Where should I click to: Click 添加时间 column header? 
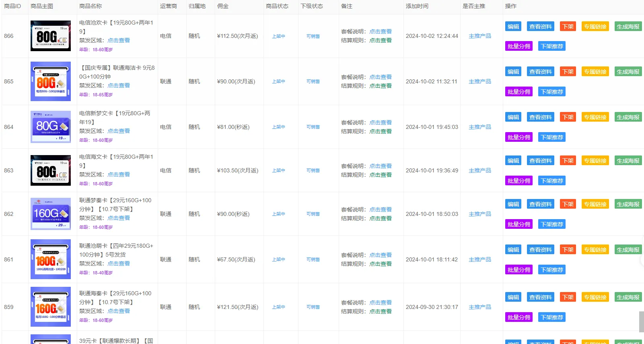point(417,6)
